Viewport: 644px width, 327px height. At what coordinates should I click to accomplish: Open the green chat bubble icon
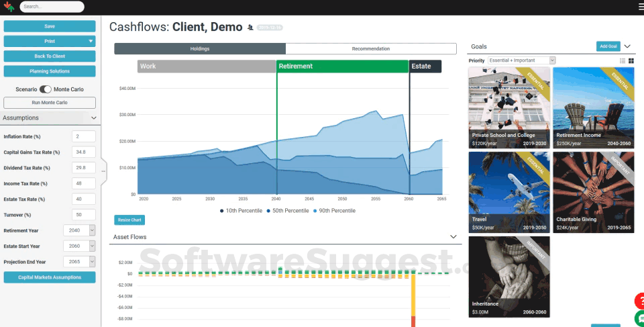coord(640,318)
